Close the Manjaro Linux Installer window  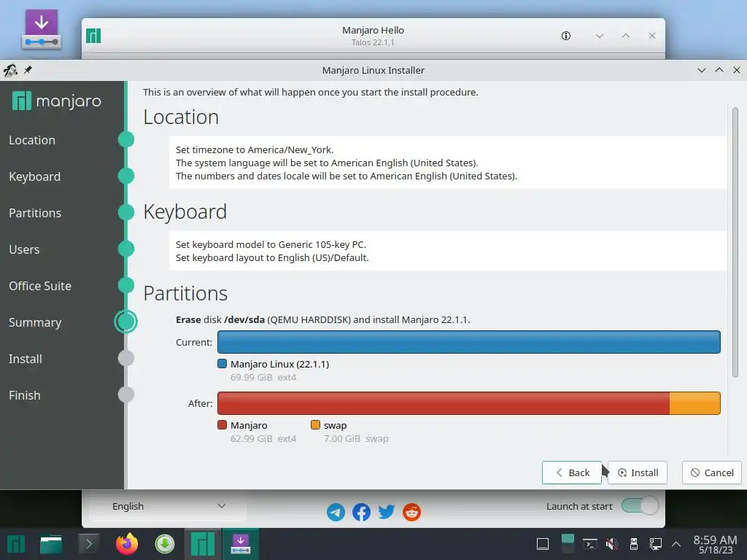tap(737, 70)
